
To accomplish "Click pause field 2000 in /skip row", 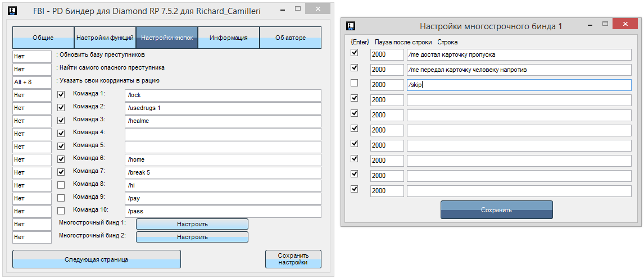I will [x=387, y=85].
